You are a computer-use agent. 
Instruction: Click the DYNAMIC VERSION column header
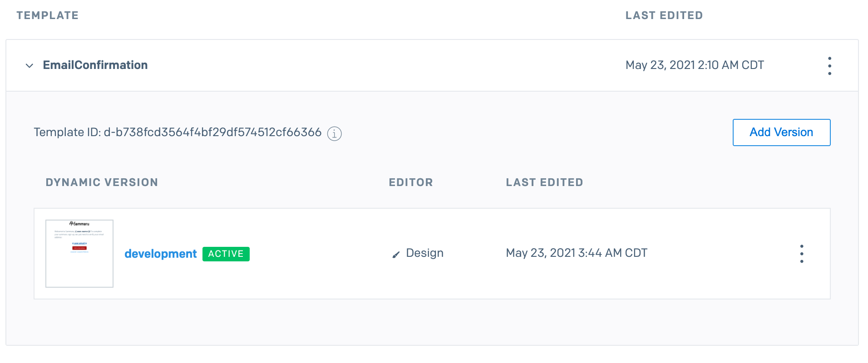(x=102, y=182)
